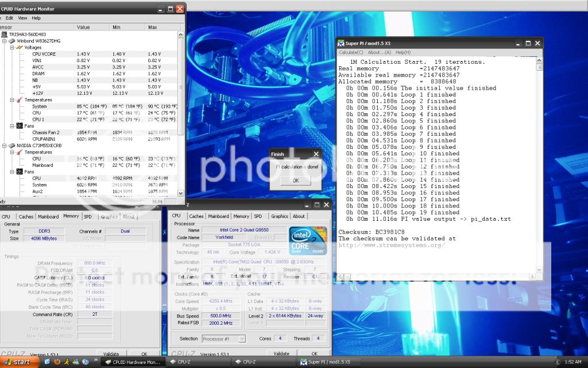Select the CPU VCORE voltage row
The height and width of the screenshot is (368, 588).
tap(89, 54)
